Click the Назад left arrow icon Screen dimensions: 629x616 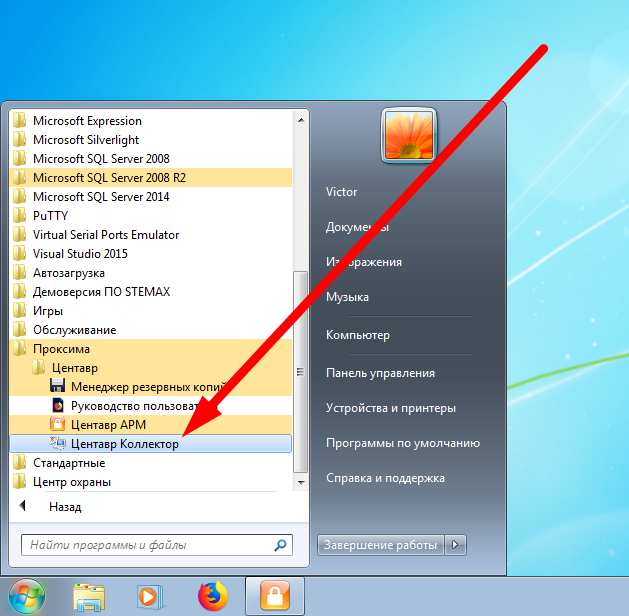click(x=22, y=506)
